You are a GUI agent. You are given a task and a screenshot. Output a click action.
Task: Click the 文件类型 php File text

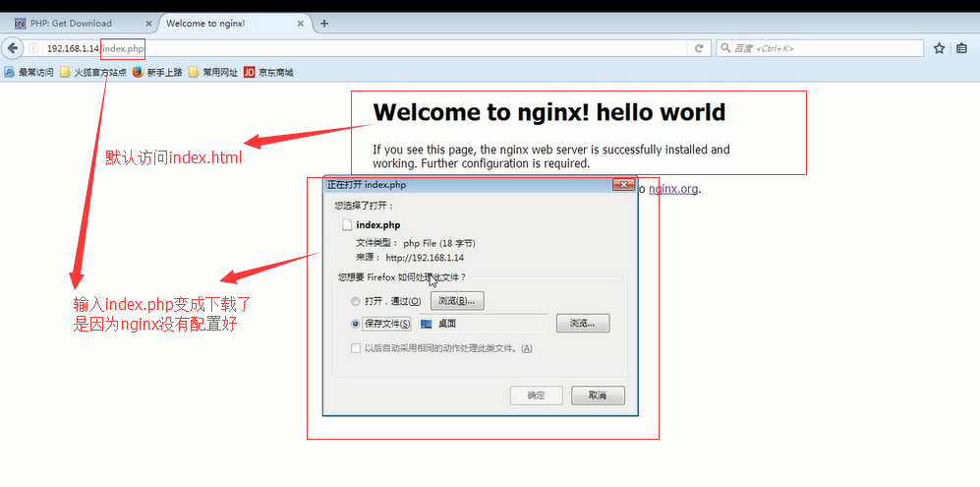click(416, 243)
